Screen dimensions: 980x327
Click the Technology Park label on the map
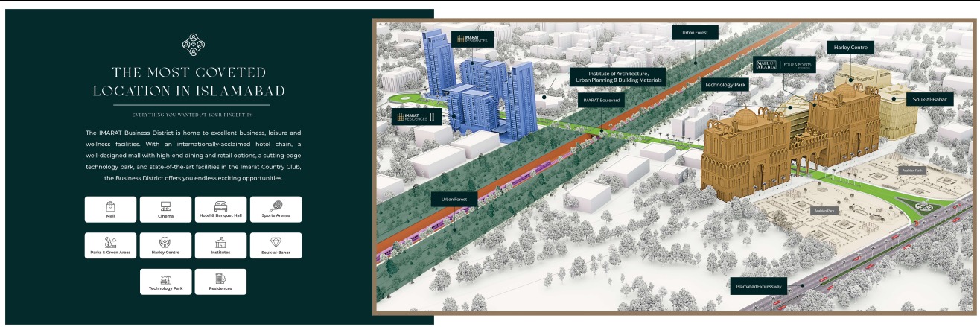click(725, 86)
